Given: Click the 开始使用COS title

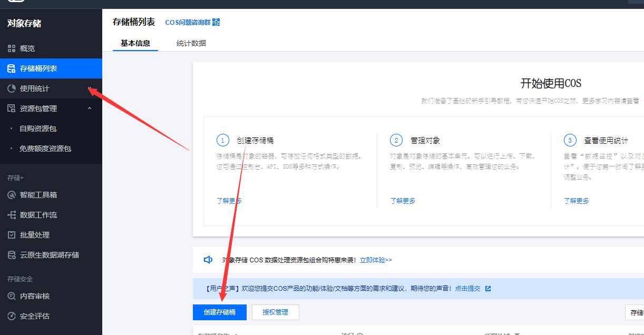Looking at the screenshot, I should coord(551,83).
